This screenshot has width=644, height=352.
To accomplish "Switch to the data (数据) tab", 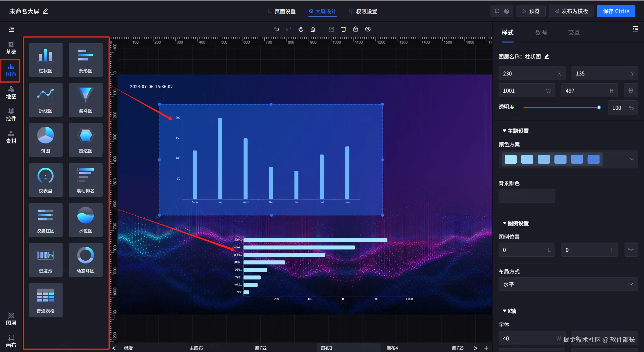I will pyautogui.click(x=541, y=32).
